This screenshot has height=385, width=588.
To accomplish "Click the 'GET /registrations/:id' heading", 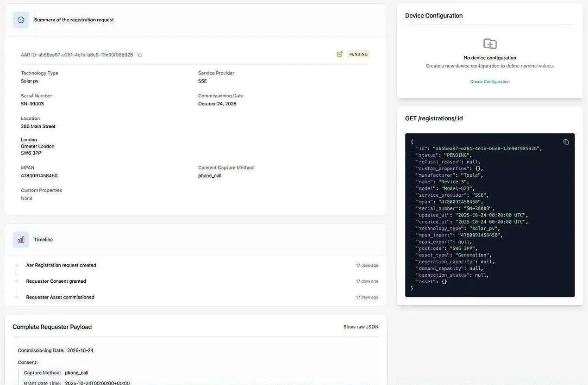I will click(x=434, y=118).
